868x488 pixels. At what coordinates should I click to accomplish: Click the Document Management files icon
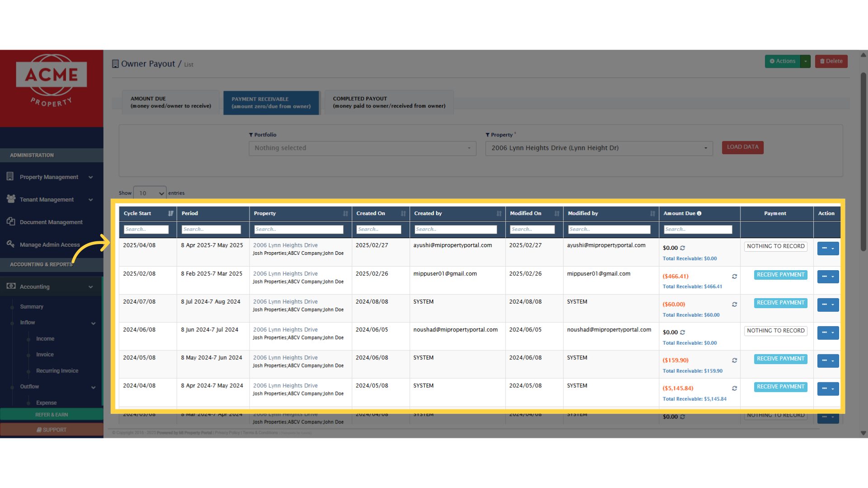(x=11, y=221)
